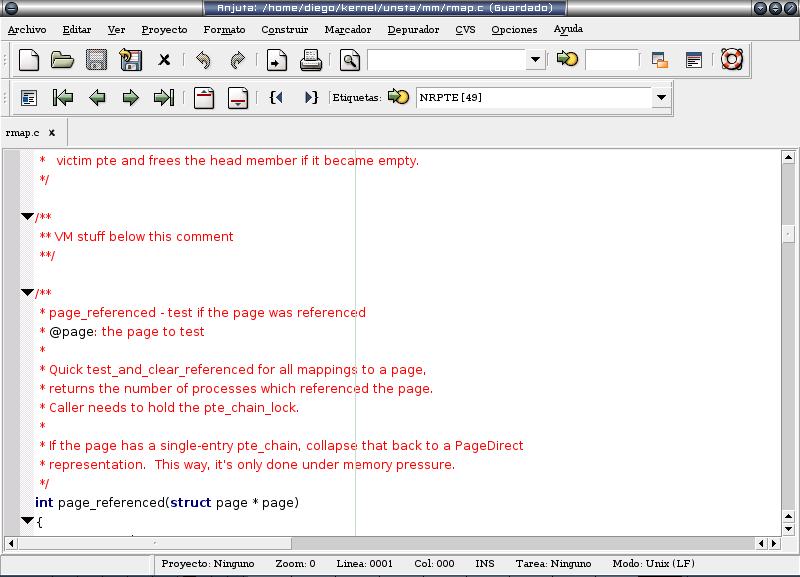Screen dimensions: 800x577
Task: Click the horizontal scrollbar thumb
Action: click(155, 543)
